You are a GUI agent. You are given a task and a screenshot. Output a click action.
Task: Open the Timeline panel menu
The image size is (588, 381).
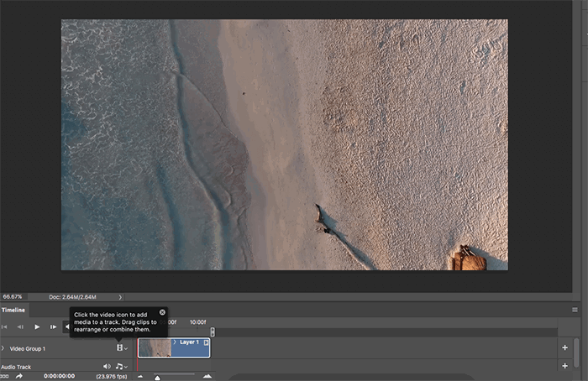click(x=575, y=310)
